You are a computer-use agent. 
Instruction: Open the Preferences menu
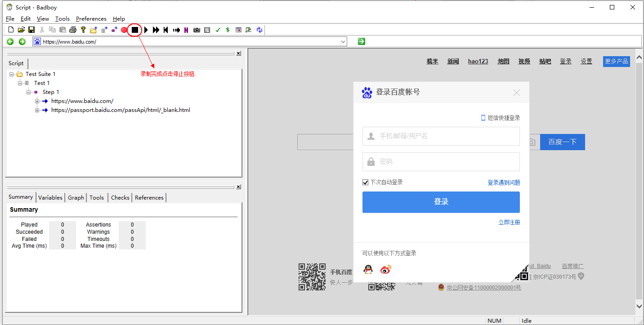tap(91, 19)
